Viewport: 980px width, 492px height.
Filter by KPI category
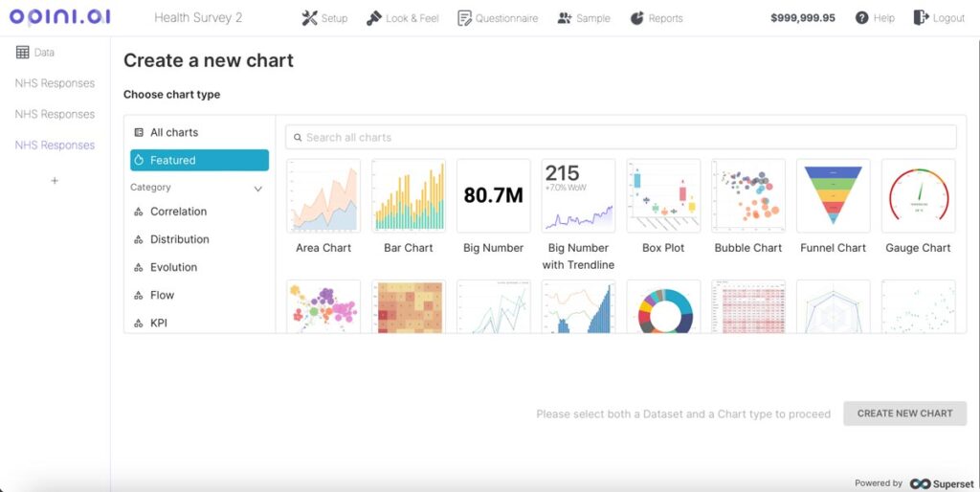tap(199, 324)
